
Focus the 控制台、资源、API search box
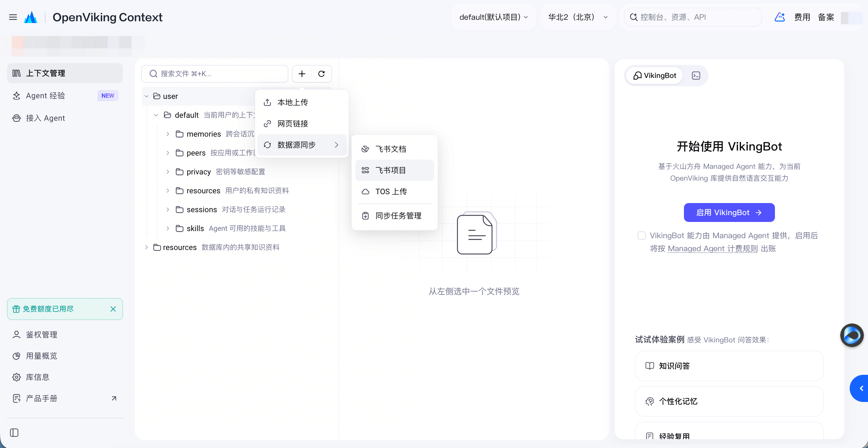[693, 17]
